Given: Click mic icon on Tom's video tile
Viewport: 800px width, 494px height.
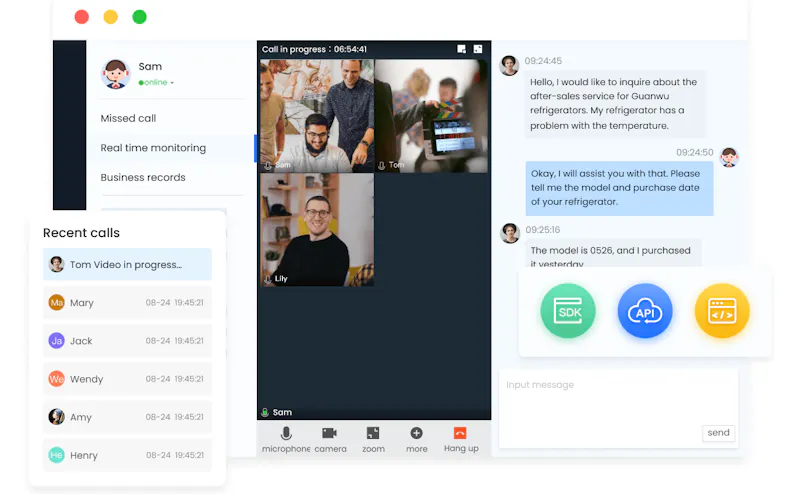Looking at the screenshot, I should click(381, 165).
